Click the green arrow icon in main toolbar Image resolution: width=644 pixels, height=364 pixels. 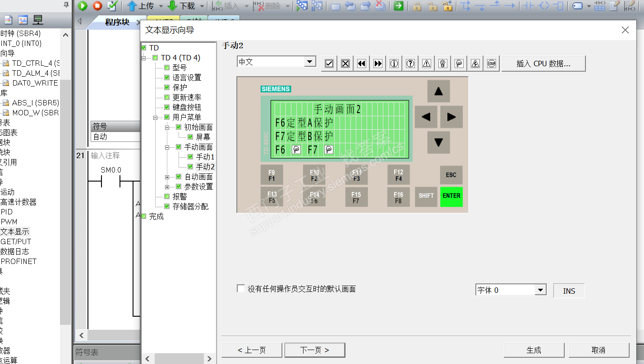coord(399,6)
